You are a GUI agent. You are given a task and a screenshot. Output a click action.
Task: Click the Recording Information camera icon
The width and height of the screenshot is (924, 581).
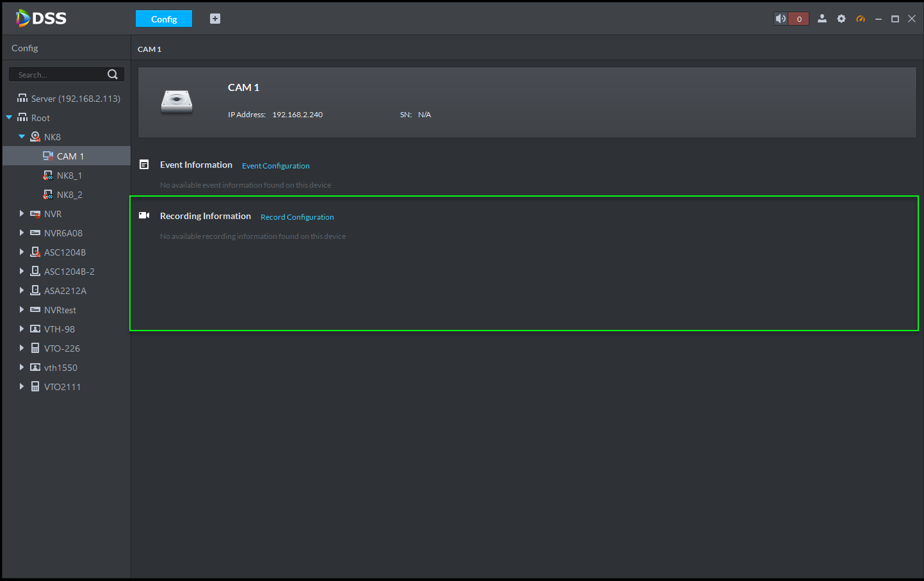[x=144, y=215]
